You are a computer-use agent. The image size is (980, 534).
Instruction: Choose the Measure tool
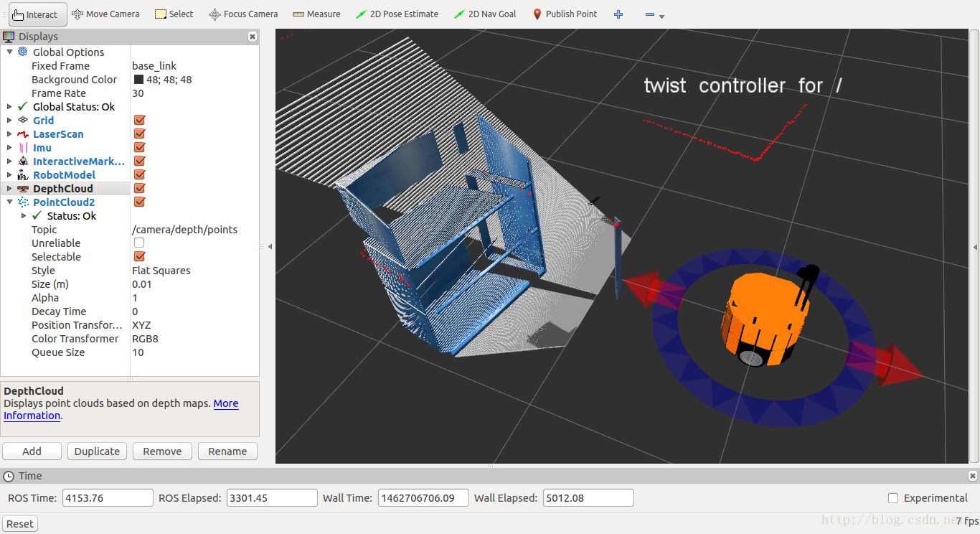[x=316, y=14]
